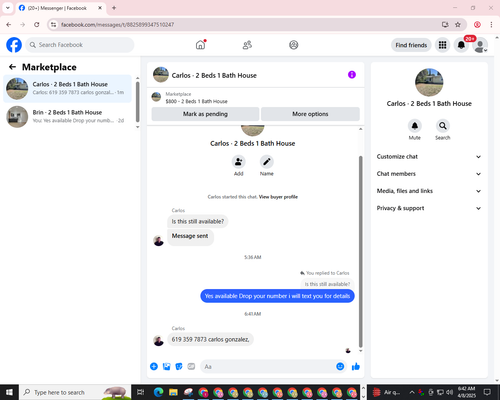
Task: Click the back arrow beside Marketplace
Action: click(x=12, y=67)
